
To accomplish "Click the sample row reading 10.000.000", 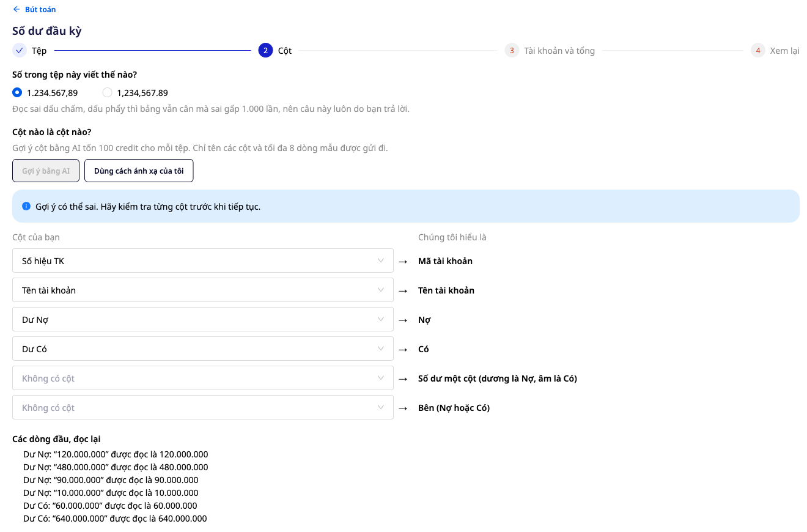I will (x=111, y=493).
